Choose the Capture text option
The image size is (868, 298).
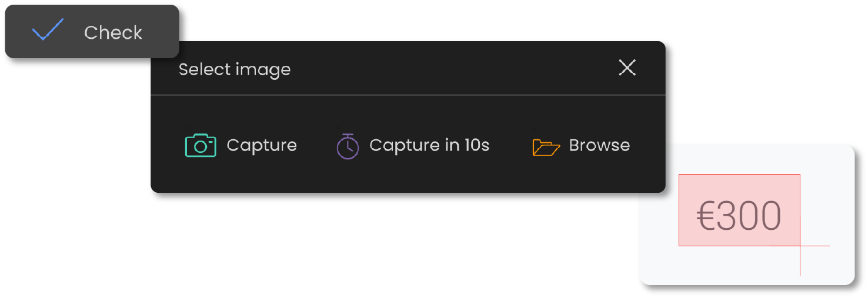(x=262, y=145)
